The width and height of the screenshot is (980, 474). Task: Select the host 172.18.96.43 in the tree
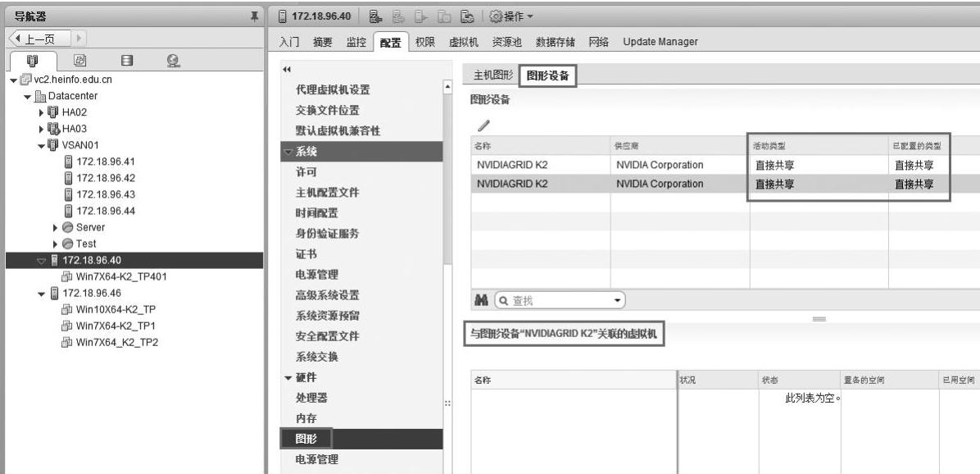pos(106,194)
